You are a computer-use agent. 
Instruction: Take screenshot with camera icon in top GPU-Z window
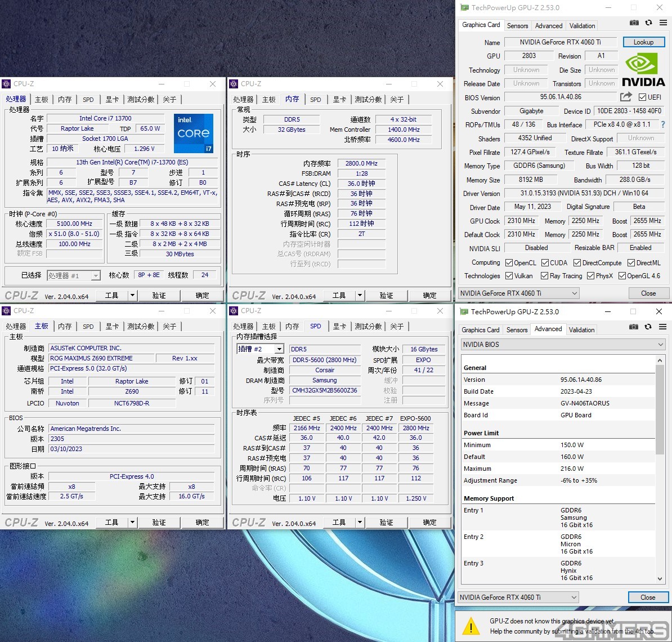pos(634,23)
